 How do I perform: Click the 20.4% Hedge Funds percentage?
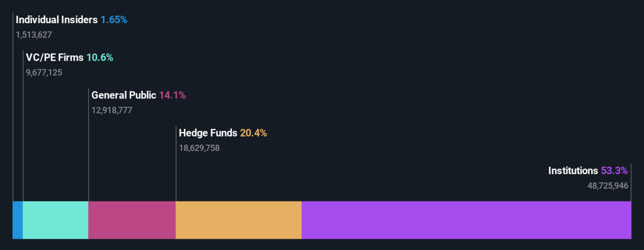tap(253, 133)
